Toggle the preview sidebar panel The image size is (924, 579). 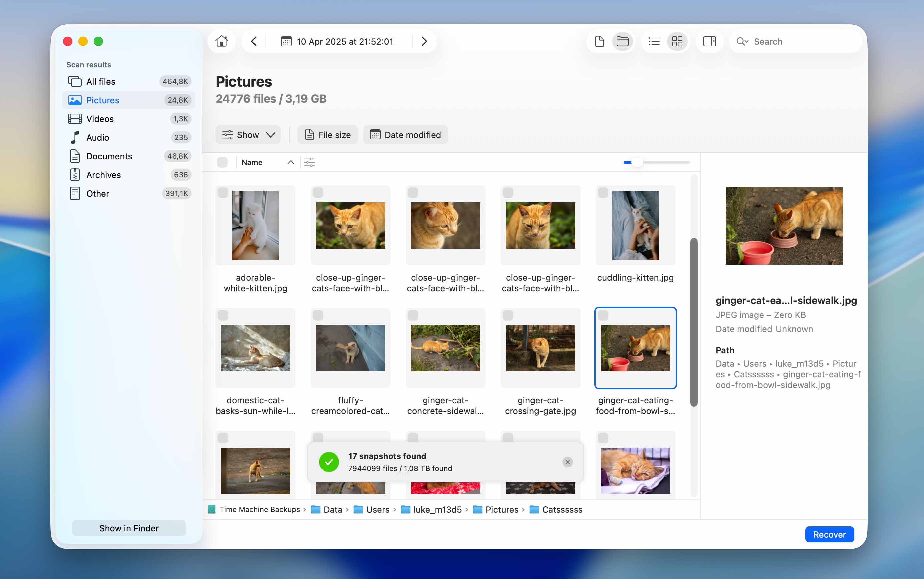click(709, 41)
